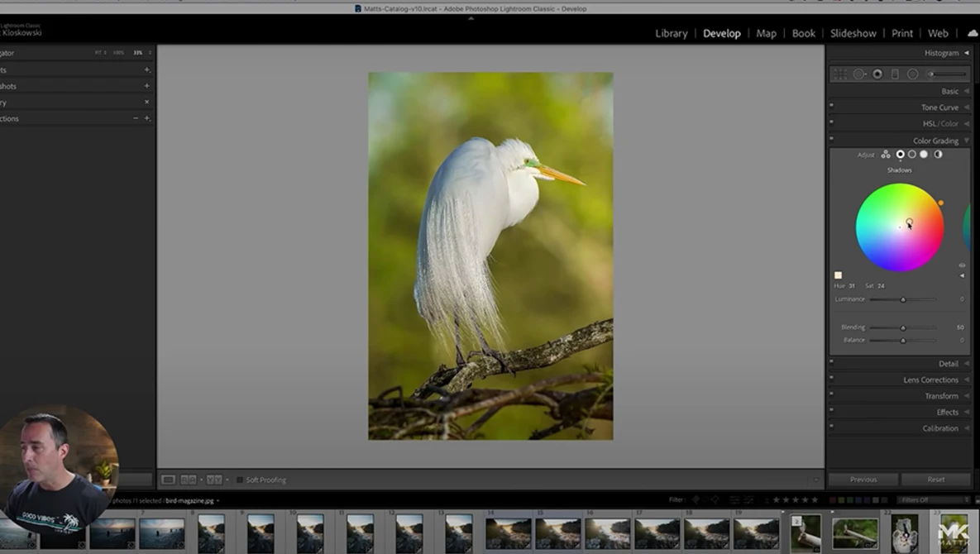Switch to the Develop module
This screenshot has width=980, height=554.
(x=722, y=34)
